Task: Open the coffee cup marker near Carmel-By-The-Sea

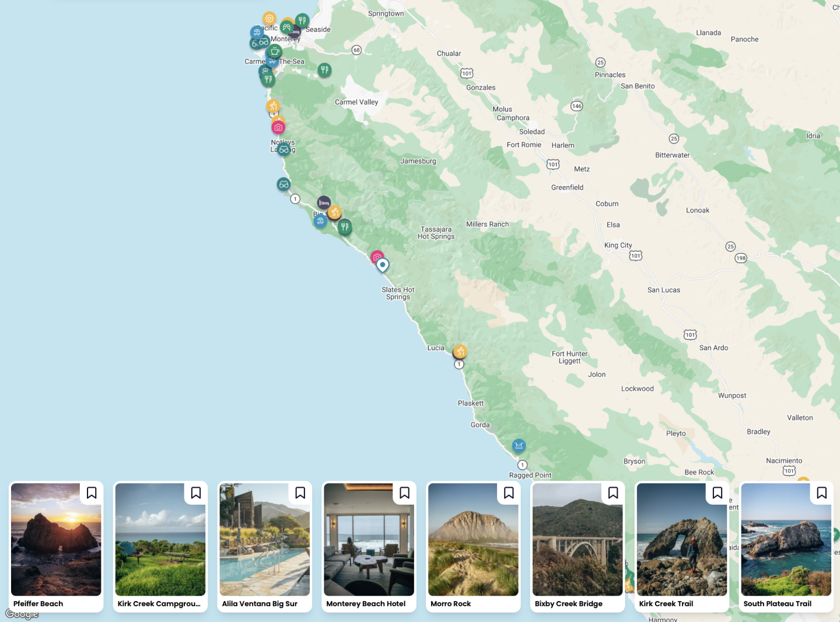Action: 274,51
